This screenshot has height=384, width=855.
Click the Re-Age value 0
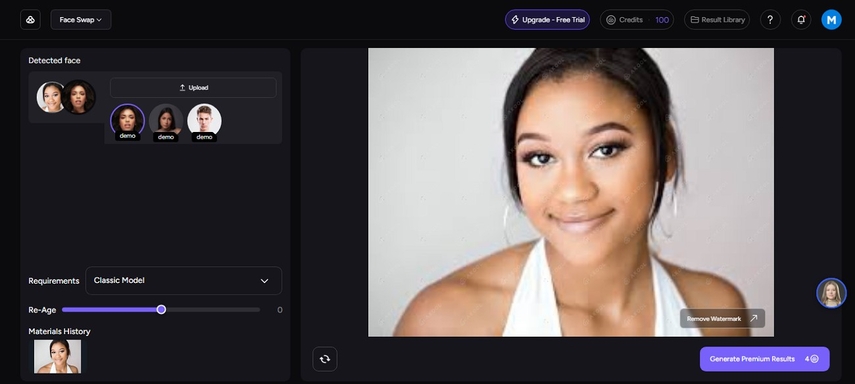[280, 310]
